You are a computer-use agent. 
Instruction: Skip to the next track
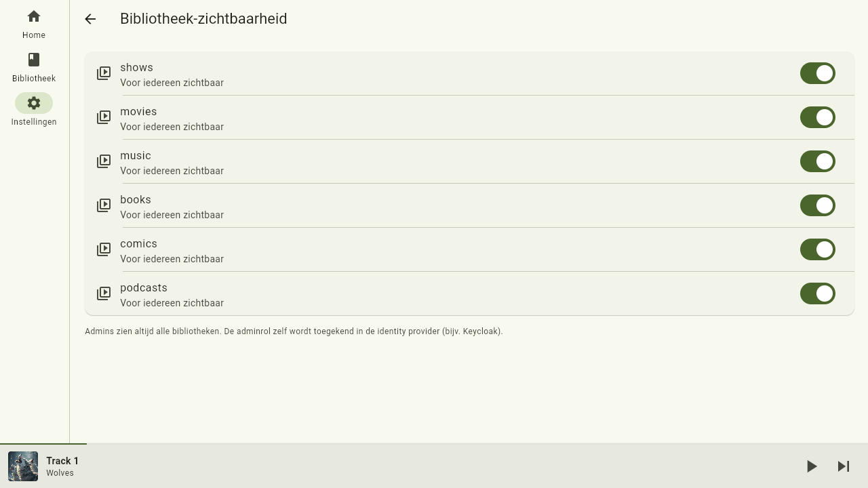click(844, 466)
